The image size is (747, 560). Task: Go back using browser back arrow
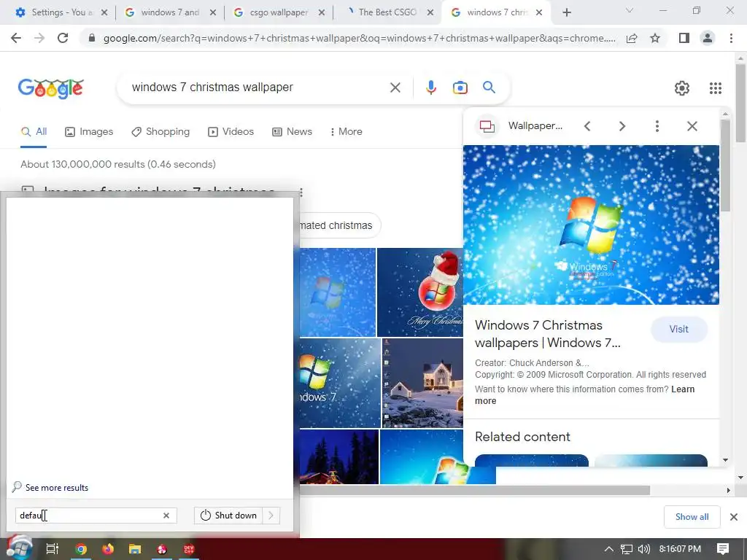tap(16, 38)
